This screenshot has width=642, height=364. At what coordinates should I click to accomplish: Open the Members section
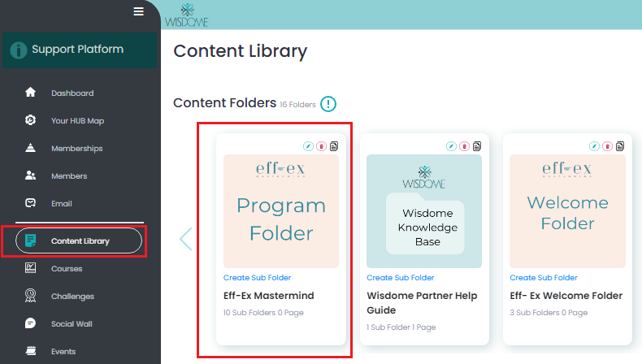coord(69,176)
